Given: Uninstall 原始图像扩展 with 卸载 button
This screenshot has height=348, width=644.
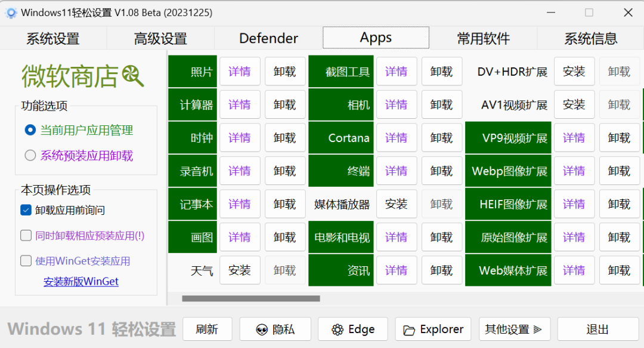Looking at the screenshot, I should [620, 237].
